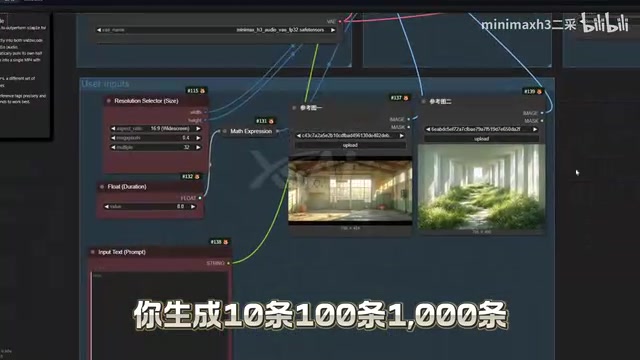Viewport: 640px width, 360px height.
Task: Click the height output socket
Action: click(205, 120)
